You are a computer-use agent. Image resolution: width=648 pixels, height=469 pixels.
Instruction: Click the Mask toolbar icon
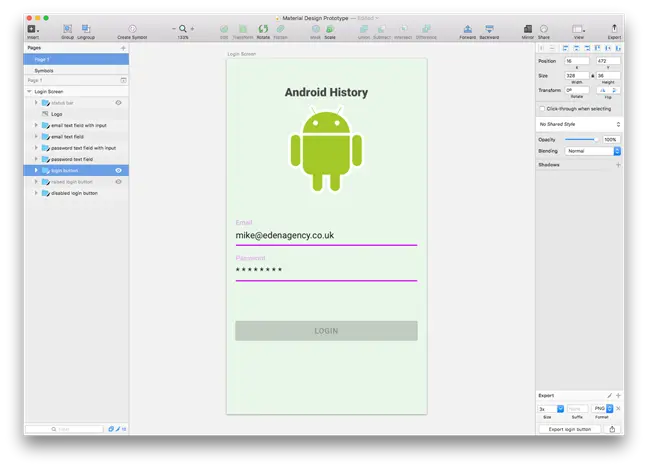pos(316,29)
